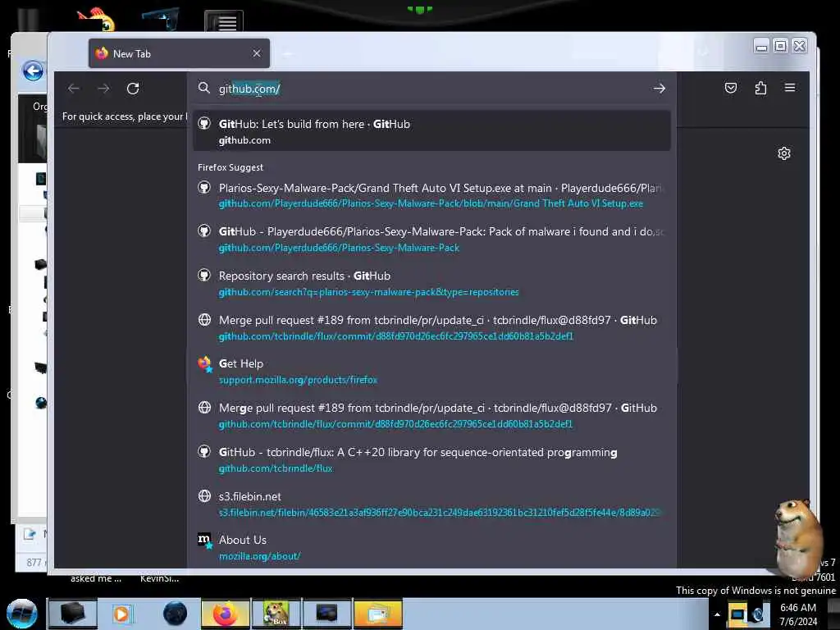Open the s3.filebin.net suggestion

[431, 504]
